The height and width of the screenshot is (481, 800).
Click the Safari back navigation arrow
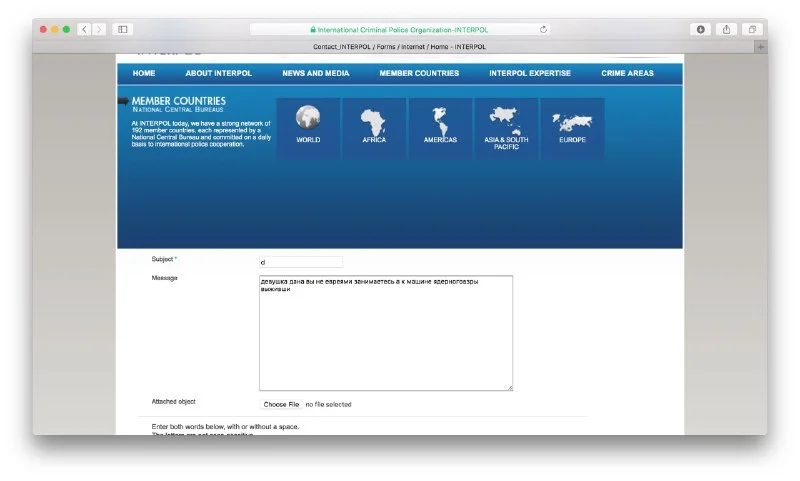click(x=83, y=30)
